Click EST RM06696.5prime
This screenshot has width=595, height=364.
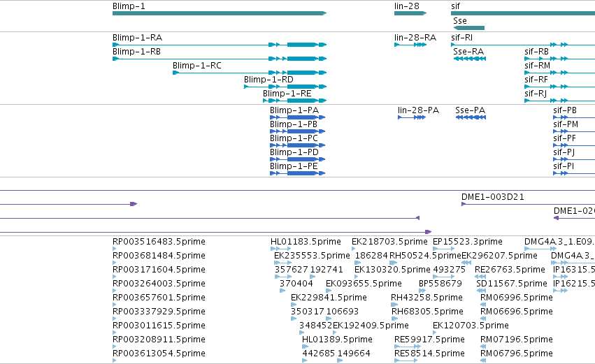[517, 312]
